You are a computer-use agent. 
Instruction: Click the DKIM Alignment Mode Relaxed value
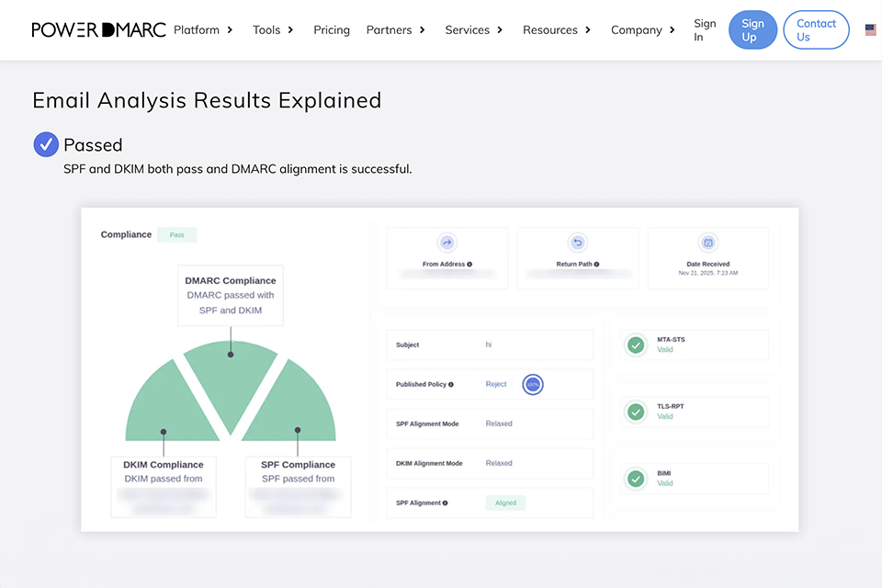pos(499,463)
